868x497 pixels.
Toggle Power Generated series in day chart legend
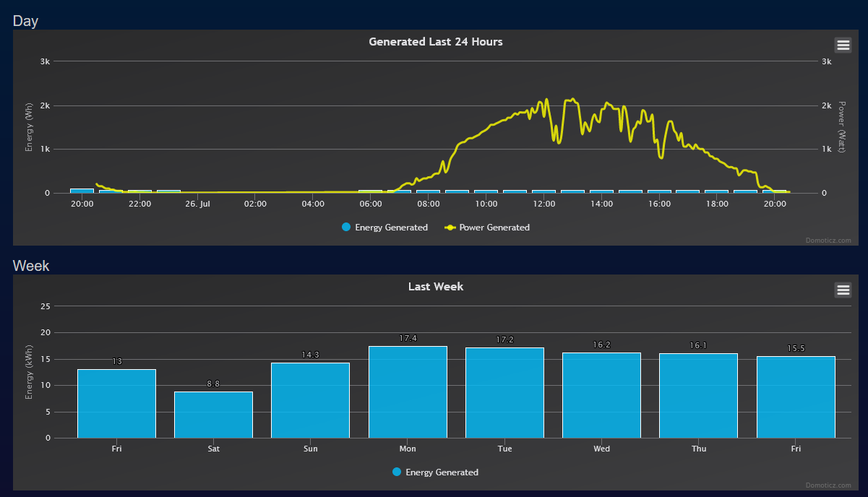487,228
